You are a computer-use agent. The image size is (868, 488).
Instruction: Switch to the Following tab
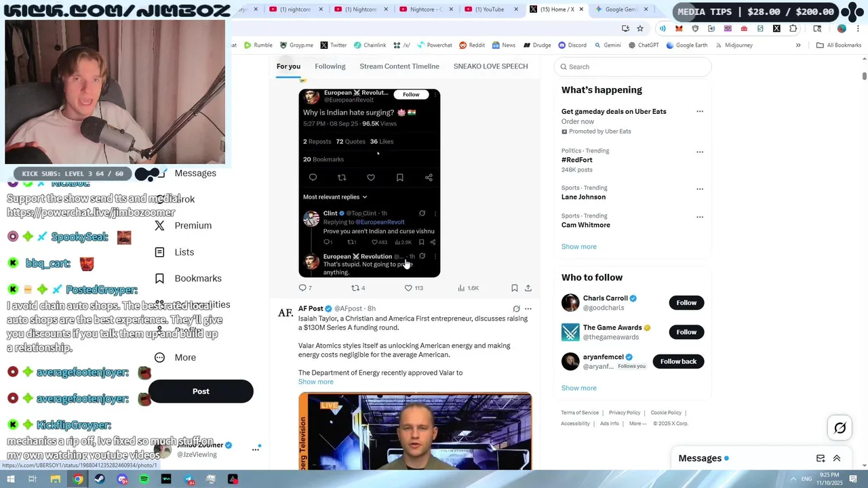pos(330,66)
